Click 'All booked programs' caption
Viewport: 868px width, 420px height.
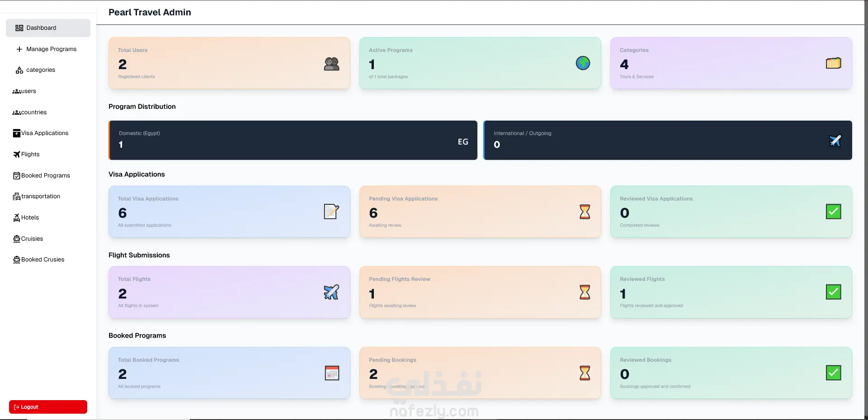click(139, 387)
